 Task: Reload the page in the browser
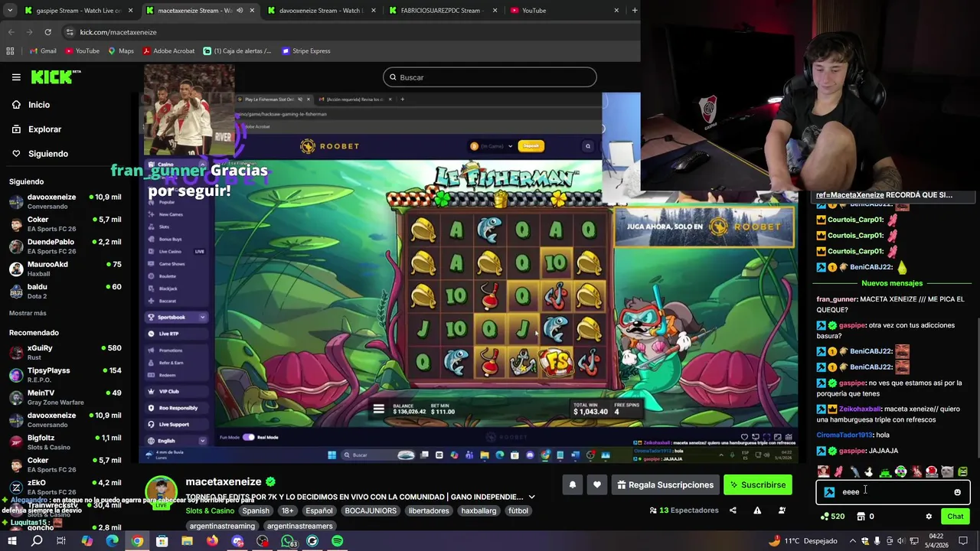tap(47, 32)
